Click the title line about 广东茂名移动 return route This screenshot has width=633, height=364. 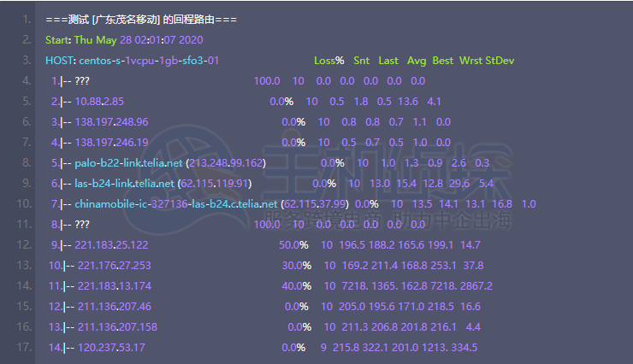point(142,19)
